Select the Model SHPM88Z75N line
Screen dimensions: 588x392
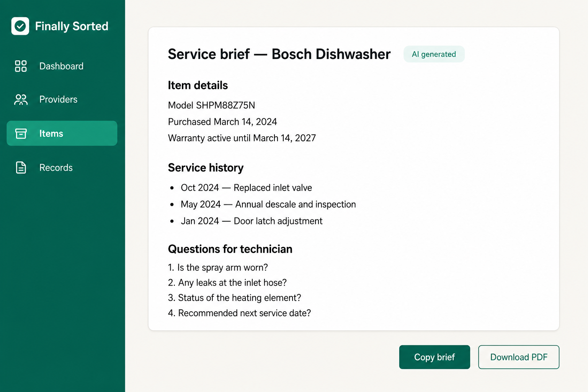[212, 105]
